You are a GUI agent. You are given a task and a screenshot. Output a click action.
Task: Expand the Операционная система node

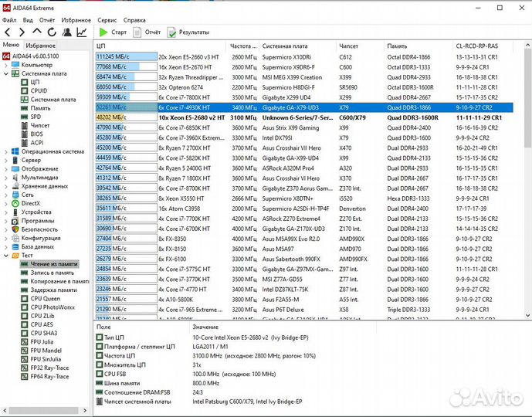point(6,151)
